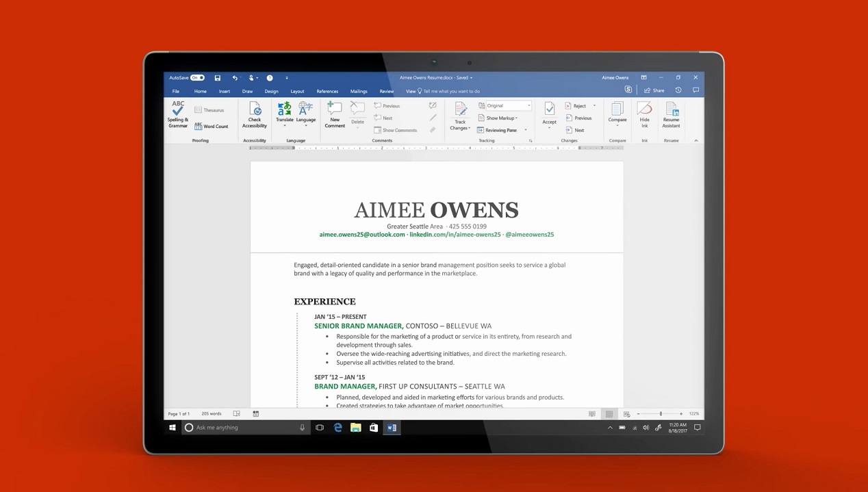Open Customize Quick Access Toolbar arrow
Screen dimensions: 868x492
(287, 78)
